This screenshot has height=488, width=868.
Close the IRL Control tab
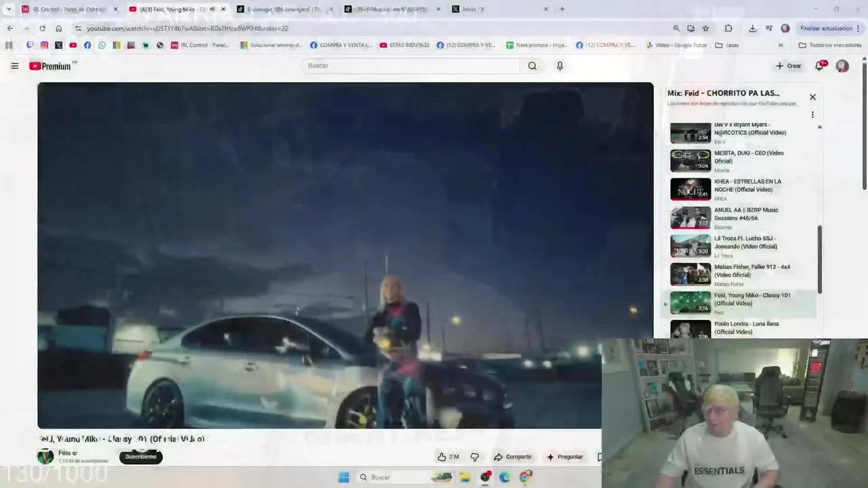coord(115,9)
